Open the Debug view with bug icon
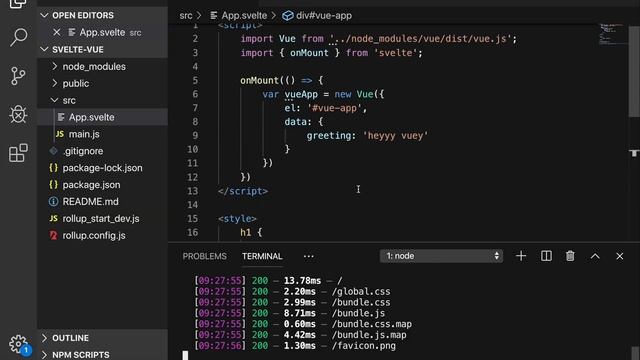Image resolution: width=640 pixels, height=360 pixels. pyautogui.click(x=18, y=114)
